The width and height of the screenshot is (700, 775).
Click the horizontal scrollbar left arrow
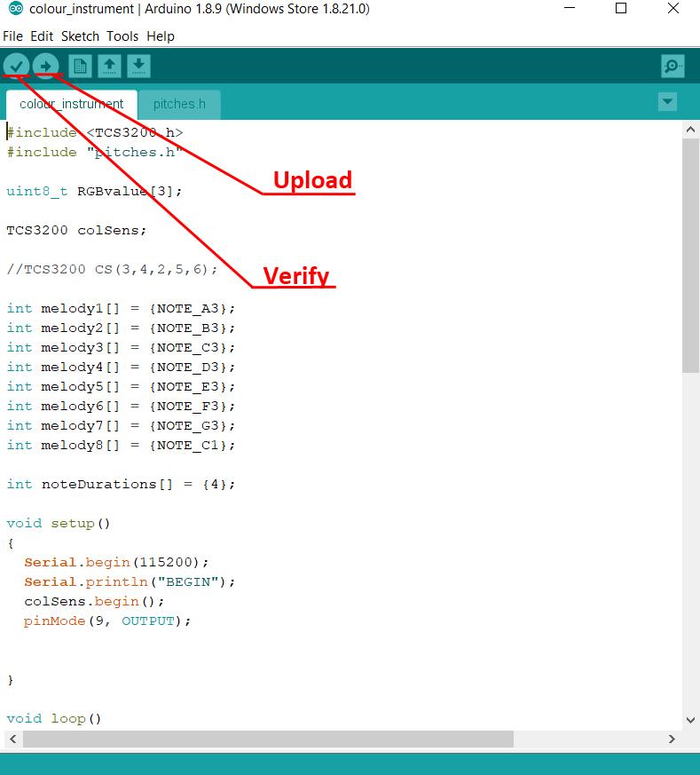pos(13,739)
